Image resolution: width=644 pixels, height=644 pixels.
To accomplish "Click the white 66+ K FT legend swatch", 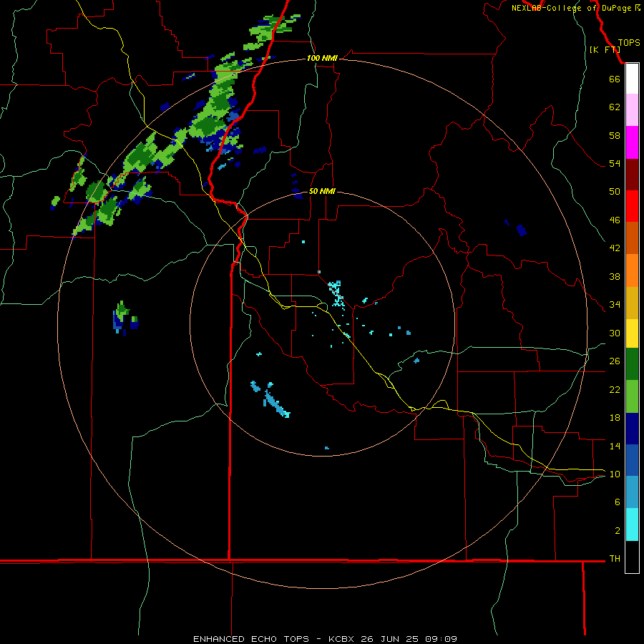I will click(x=632, y=79).
